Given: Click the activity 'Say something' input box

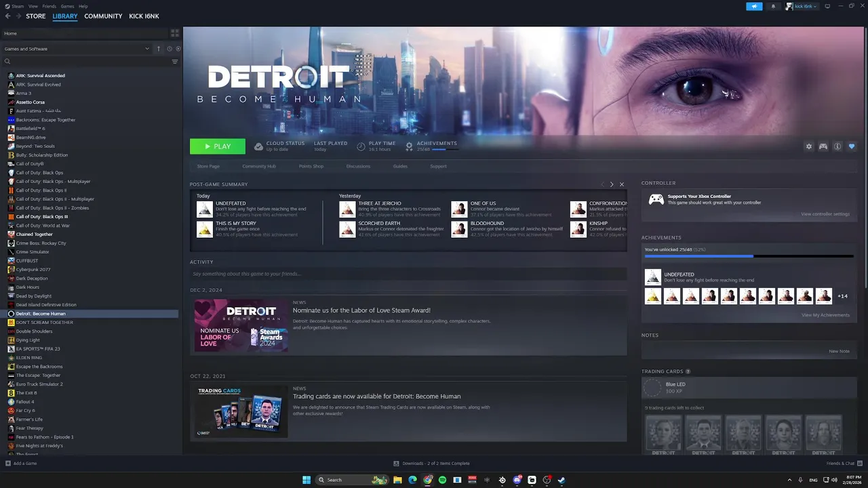Looking at the screenshot, I should tap(408, 274).
